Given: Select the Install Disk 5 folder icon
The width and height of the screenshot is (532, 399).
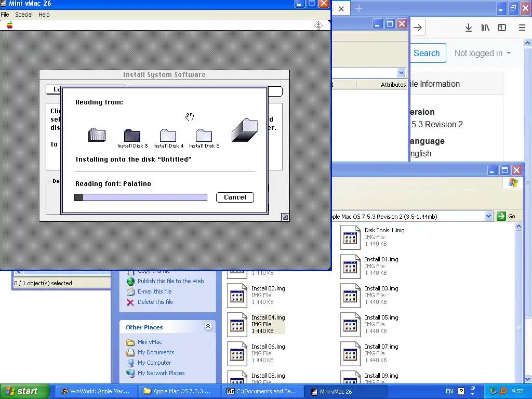Looking at the screenshot, I should pyautogui.click(x=204, y=136).
